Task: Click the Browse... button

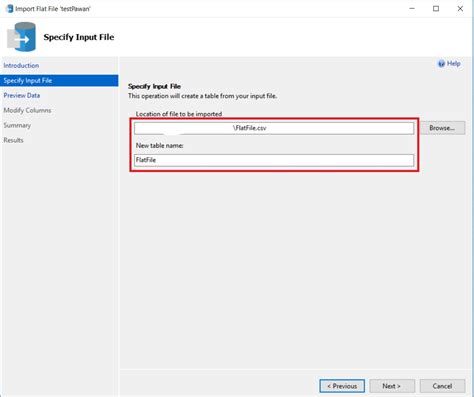Action: 442,128
